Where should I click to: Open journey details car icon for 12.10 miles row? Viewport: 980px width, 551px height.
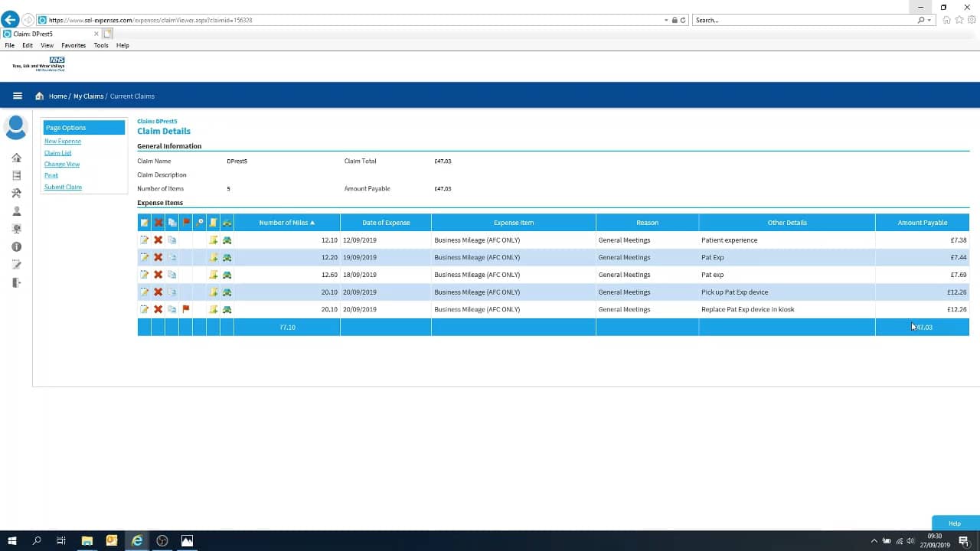click(227, 240)
